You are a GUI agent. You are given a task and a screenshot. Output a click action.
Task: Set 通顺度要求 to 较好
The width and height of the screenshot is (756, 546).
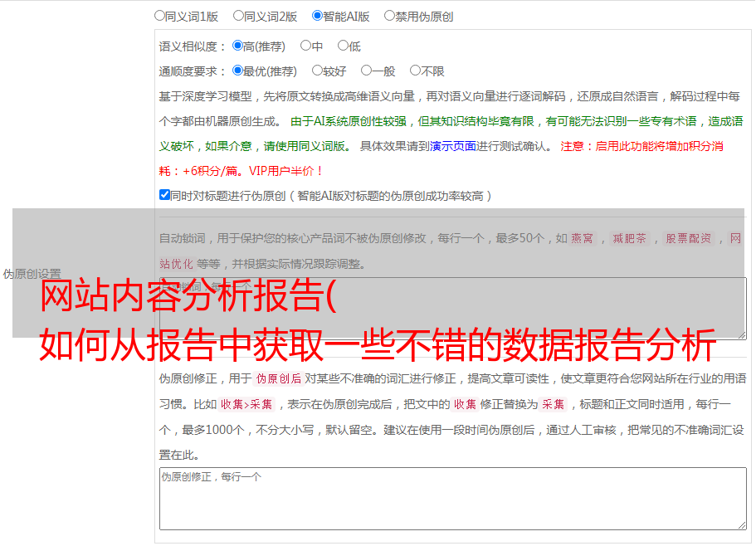317,71
